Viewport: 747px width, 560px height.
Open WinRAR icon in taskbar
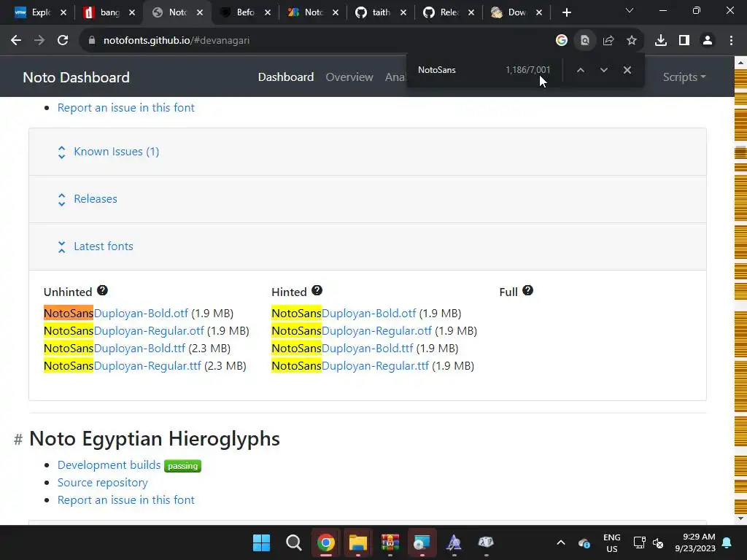pos(390,542)
